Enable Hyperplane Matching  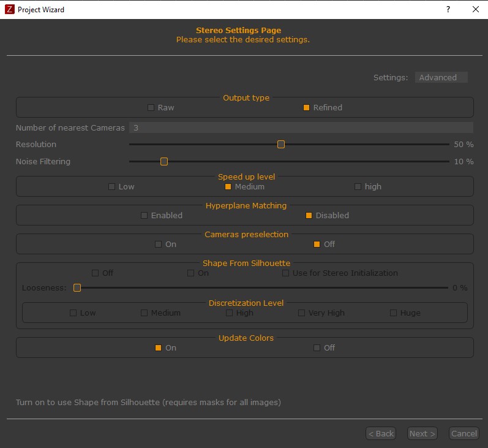[x=145, y=216]
